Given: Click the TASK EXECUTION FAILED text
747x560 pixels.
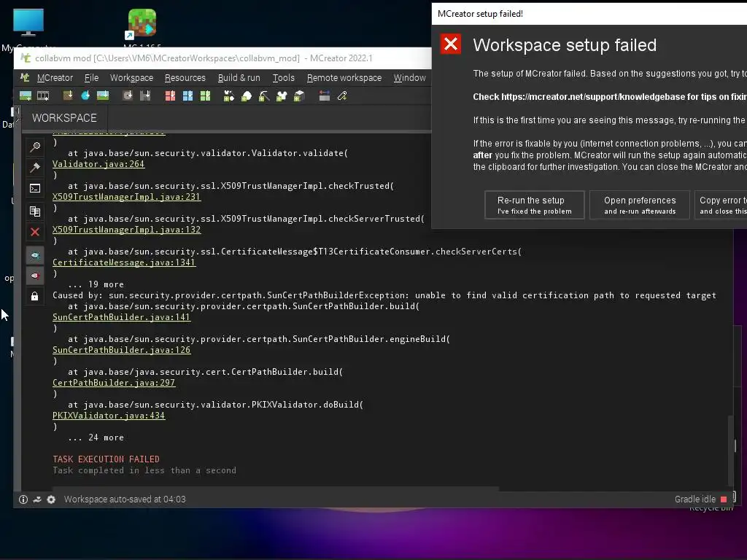Looking at the screenshot, I should [106, 459].
